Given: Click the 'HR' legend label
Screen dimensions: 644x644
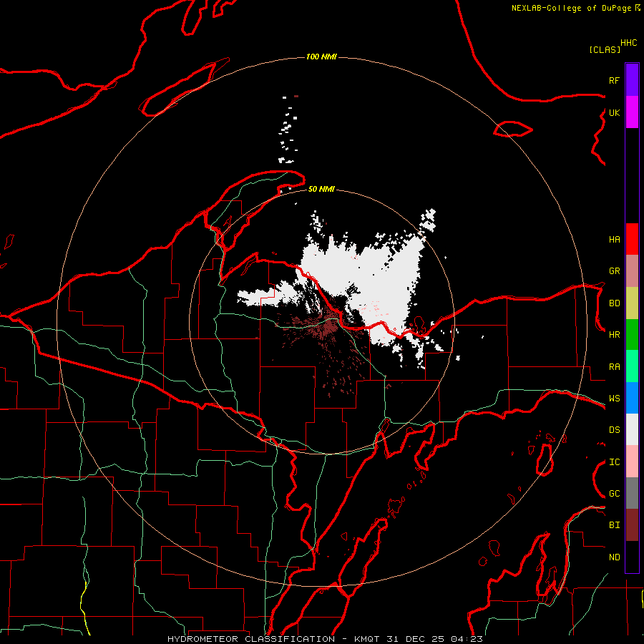Looking at the screenshot, I should click(x=614, y=335).
